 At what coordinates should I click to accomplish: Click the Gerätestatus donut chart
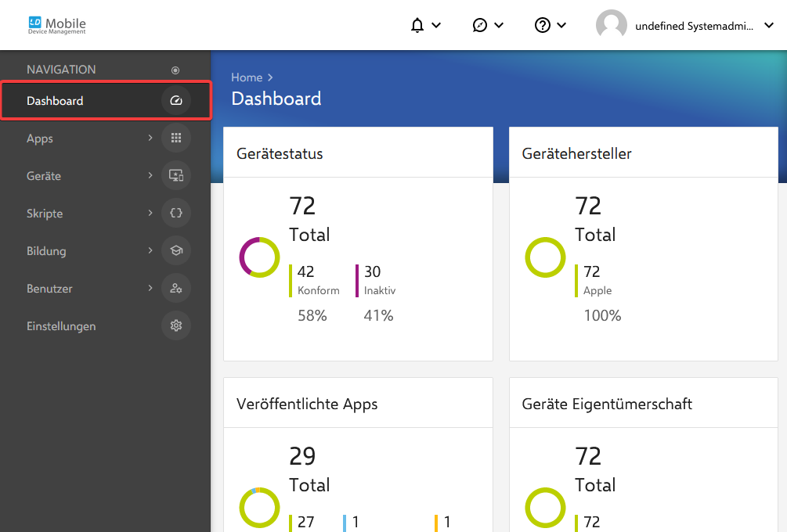click(259, 257)
